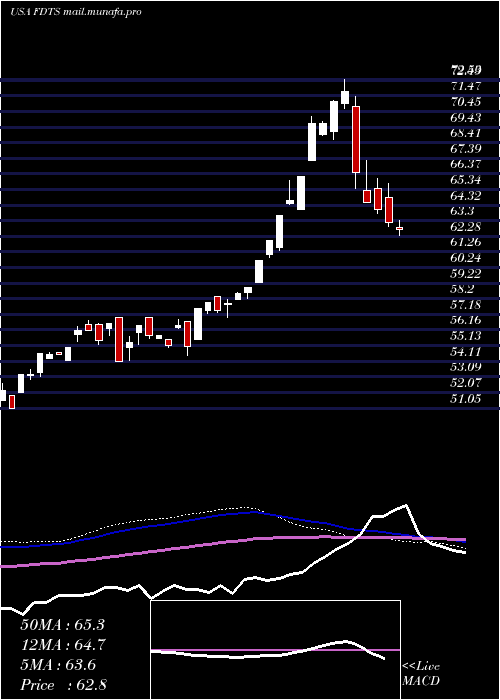Click the 59.22 price axis label

466,273
